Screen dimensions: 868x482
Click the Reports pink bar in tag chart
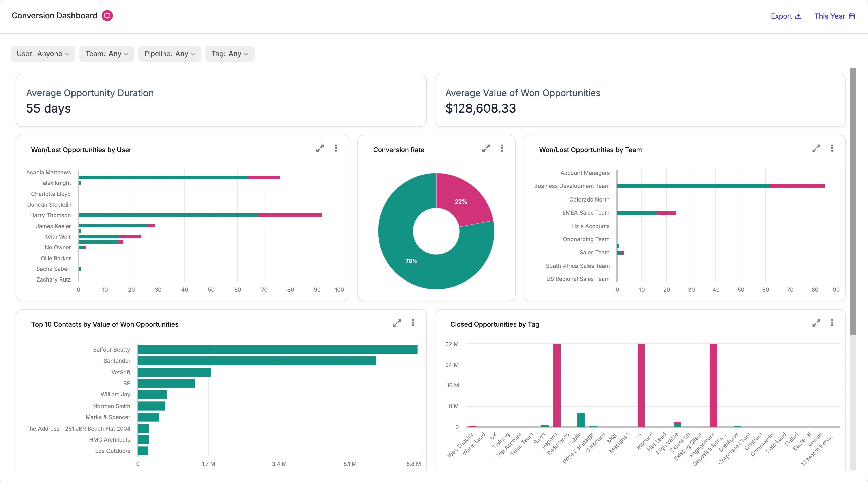point(557,385)
